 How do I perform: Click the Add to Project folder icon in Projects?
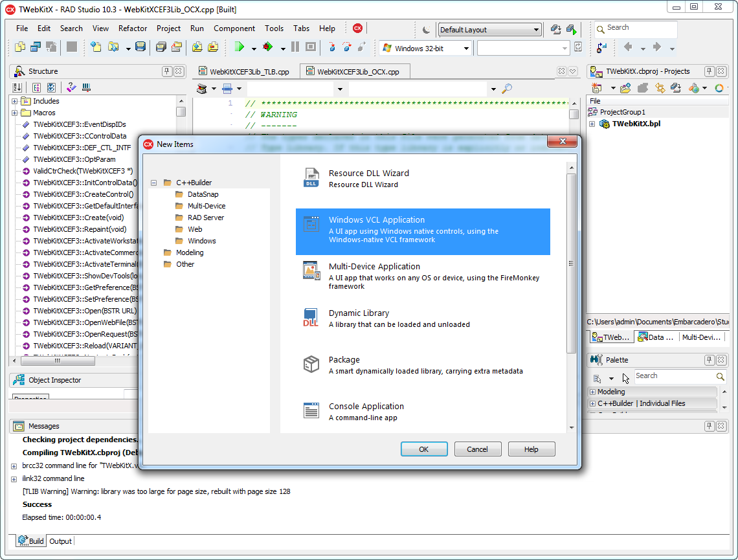[625, 88]
